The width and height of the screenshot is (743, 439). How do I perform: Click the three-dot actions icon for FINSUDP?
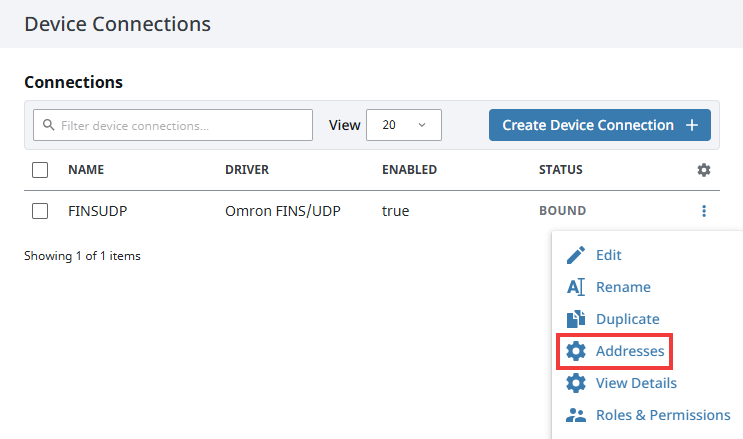coord(704,211)
